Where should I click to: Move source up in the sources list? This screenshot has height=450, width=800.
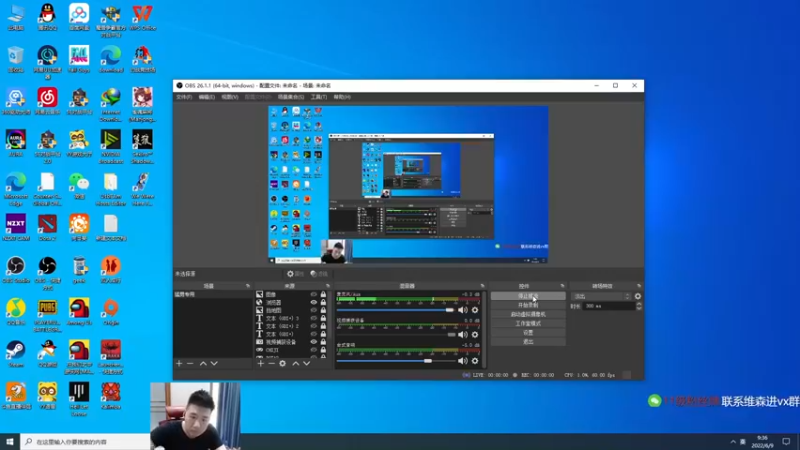(x=295, y=363)
